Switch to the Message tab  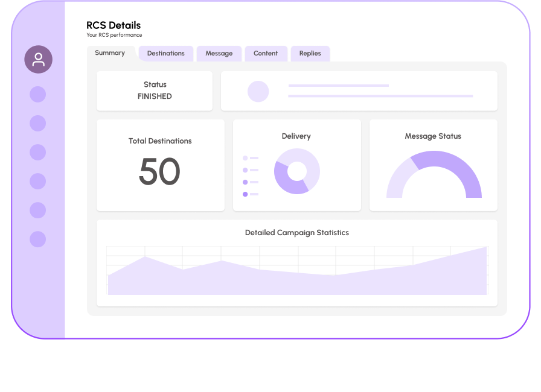click(x=219, y=53)
